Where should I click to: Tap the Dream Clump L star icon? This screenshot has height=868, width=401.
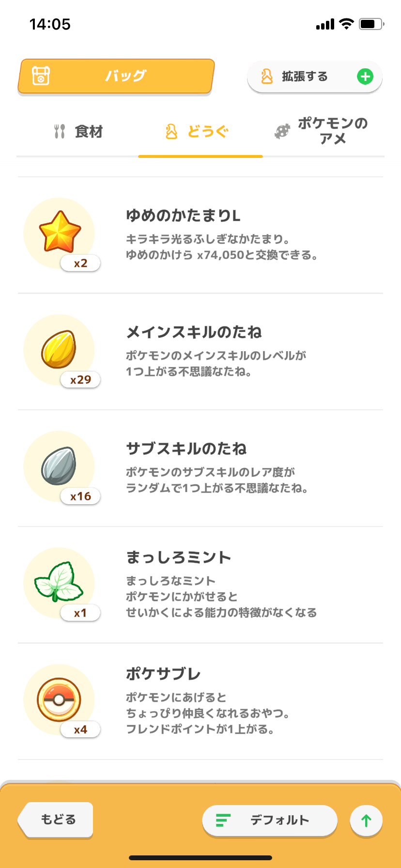point(59,232)
